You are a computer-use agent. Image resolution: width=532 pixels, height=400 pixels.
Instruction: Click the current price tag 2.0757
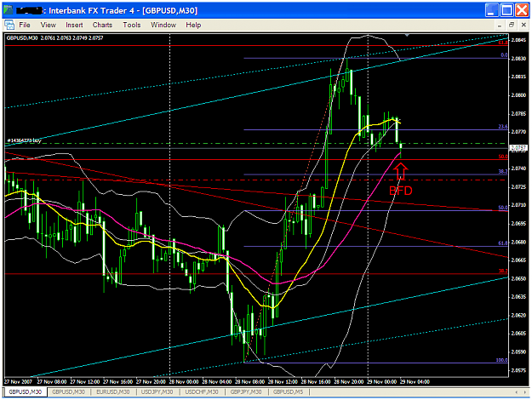pyautogui.click(x=518, y=147)
